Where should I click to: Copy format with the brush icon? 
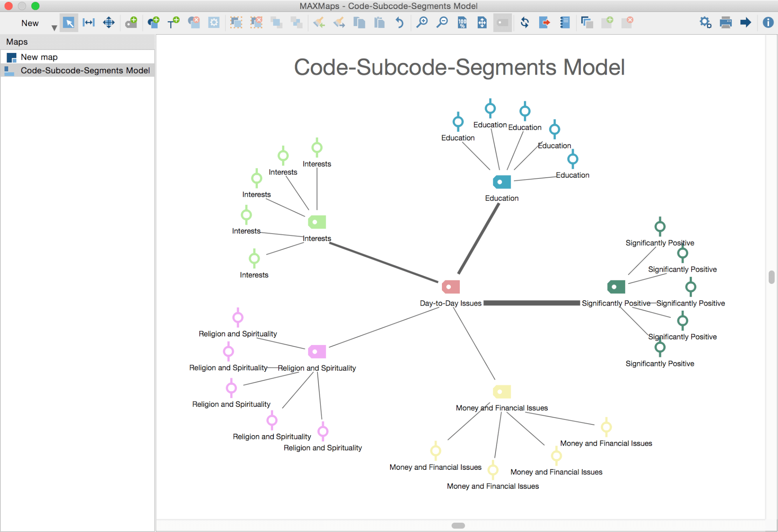click(319, 23)
